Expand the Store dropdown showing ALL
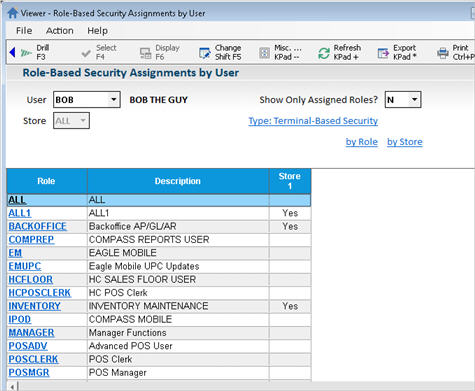Viewport: 475px width, 391px height. pos(83,120)
